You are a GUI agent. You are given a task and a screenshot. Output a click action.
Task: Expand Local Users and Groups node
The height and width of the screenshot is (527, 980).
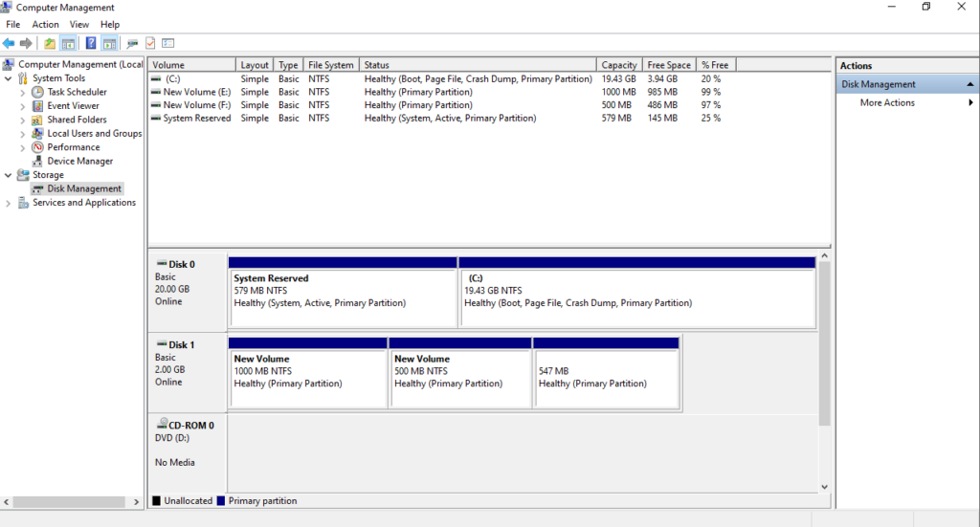click(23, 134)
